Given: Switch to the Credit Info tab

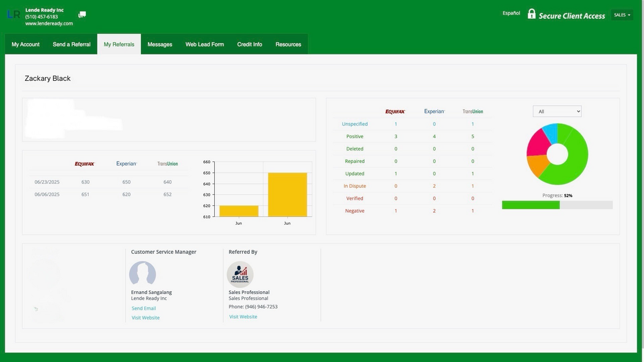Looking at the screenshot, I should pyautogui.click(x=249, y=44).
